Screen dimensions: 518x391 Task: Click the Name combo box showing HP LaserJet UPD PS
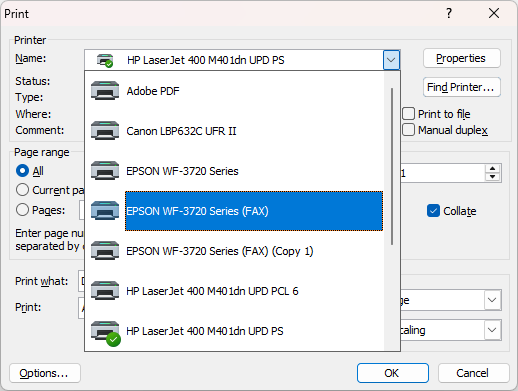click(242, 60)
